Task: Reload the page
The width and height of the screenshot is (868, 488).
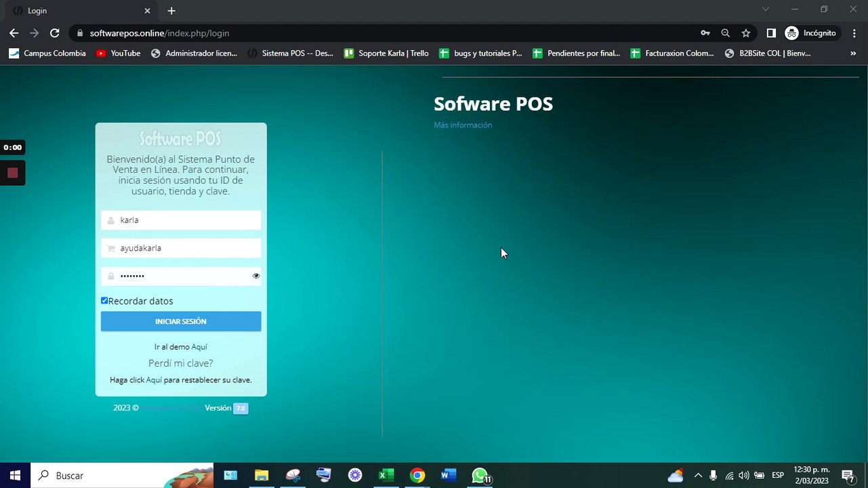Action: coord(55,33)
